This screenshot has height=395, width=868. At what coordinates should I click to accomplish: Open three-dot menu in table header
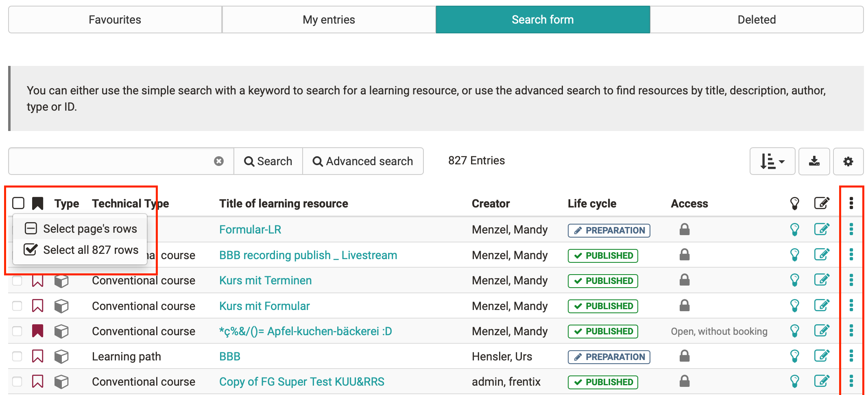pyautogui.click(x=851, y=203)
